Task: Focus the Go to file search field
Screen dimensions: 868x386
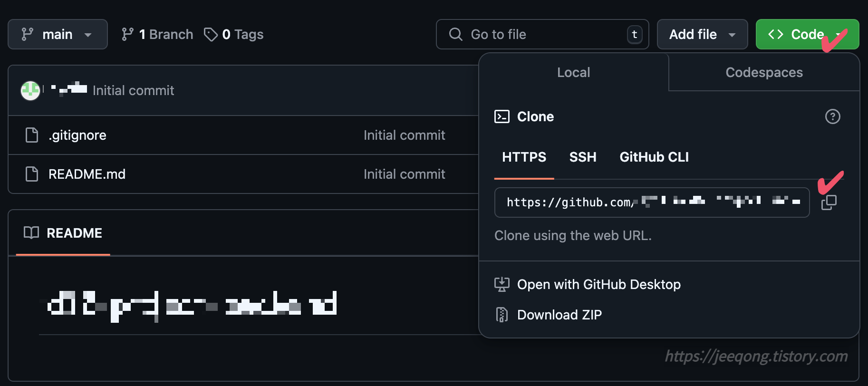Action: (542, 34)
